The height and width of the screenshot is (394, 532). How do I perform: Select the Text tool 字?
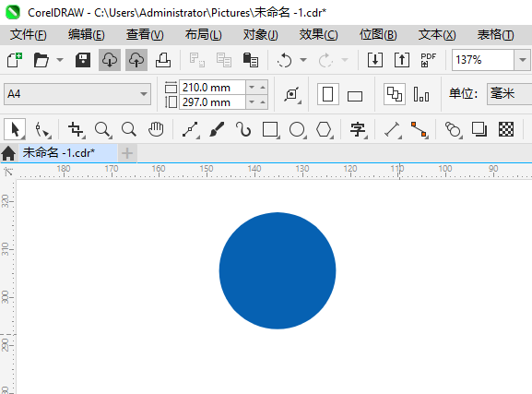(x=359, y=130)
